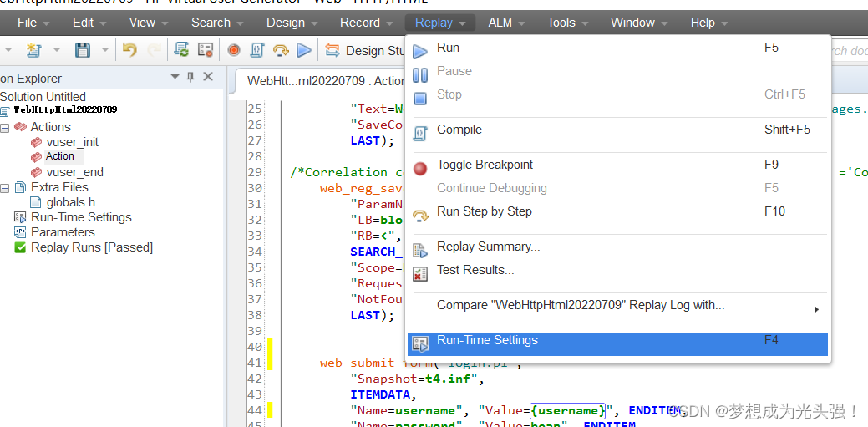The width and height of the screenshot is (868, 427).
Task: Open Parameters in Solution Explorer
Action: 63,232
